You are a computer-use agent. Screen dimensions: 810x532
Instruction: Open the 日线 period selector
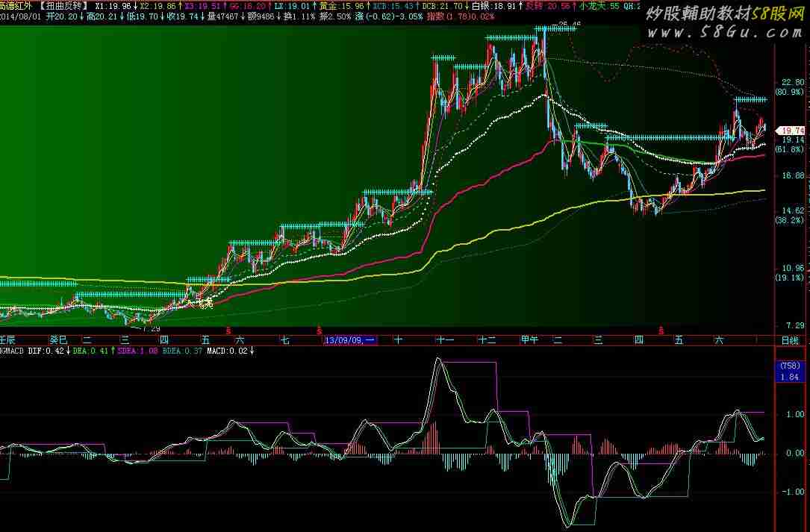pos(790,340)
